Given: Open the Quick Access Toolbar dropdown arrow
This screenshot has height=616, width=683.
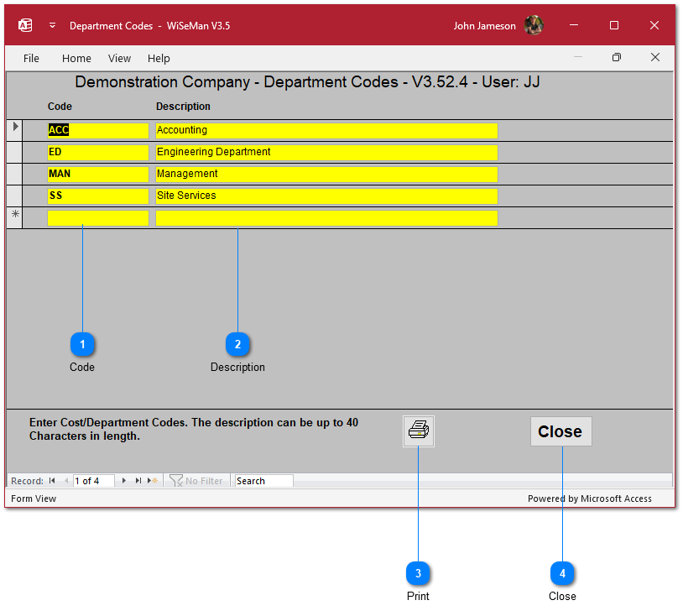Looking at the screenshot, I should coord(52,25).
